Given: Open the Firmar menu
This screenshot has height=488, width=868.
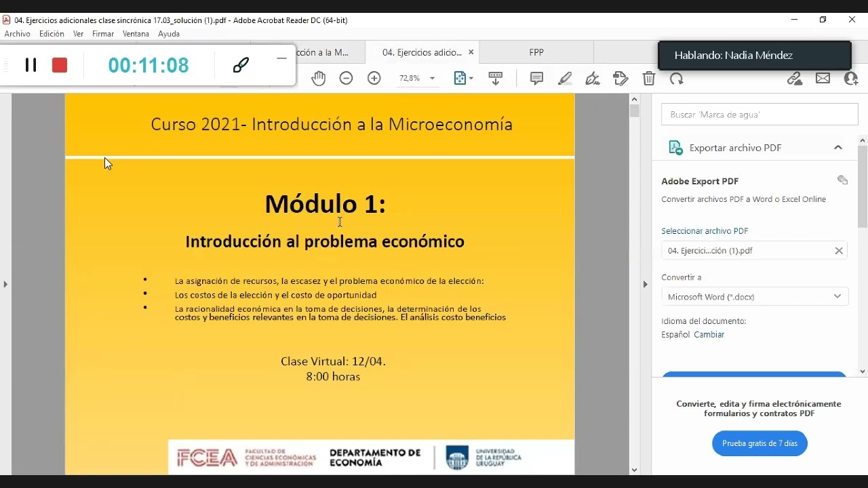Looking at the screenshot, I should point(103,34).
